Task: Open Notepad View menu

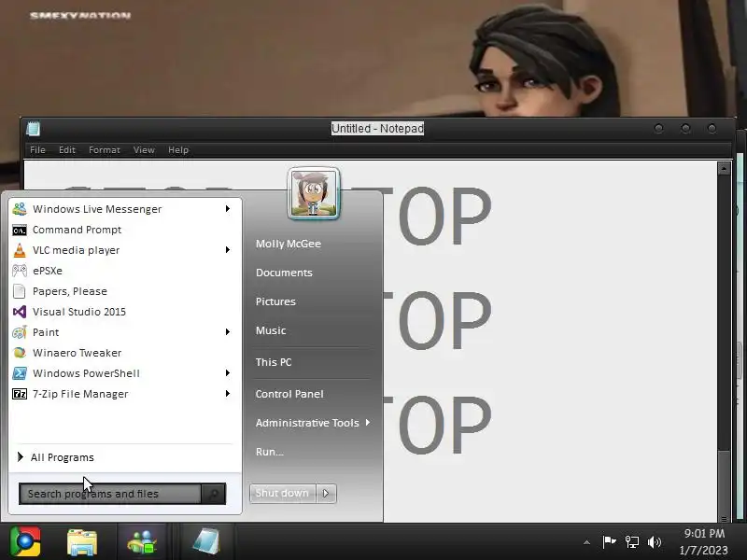Action: pyautogui.click(x=144, y=150)
